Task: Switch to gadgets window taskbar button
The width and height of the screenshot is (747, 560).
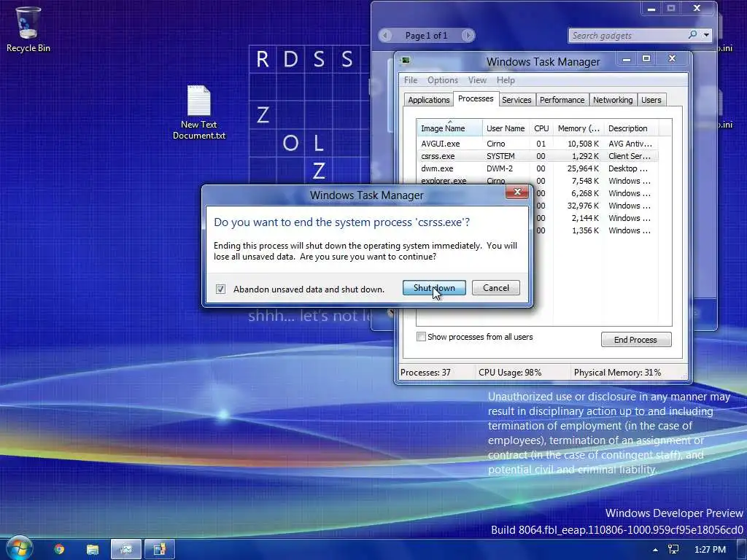Action: coord(160,550)
